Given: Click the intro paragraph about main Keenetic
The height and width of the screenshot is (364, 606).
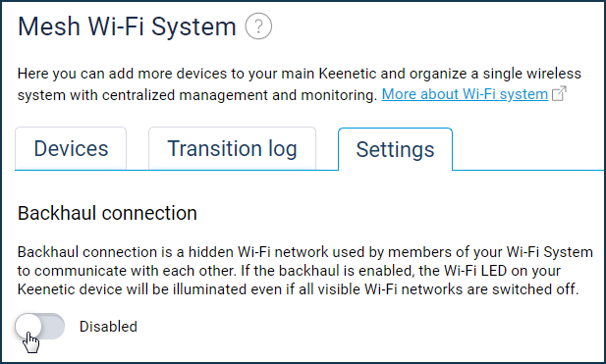Looking at the screenshot, I should click(300, 83).
